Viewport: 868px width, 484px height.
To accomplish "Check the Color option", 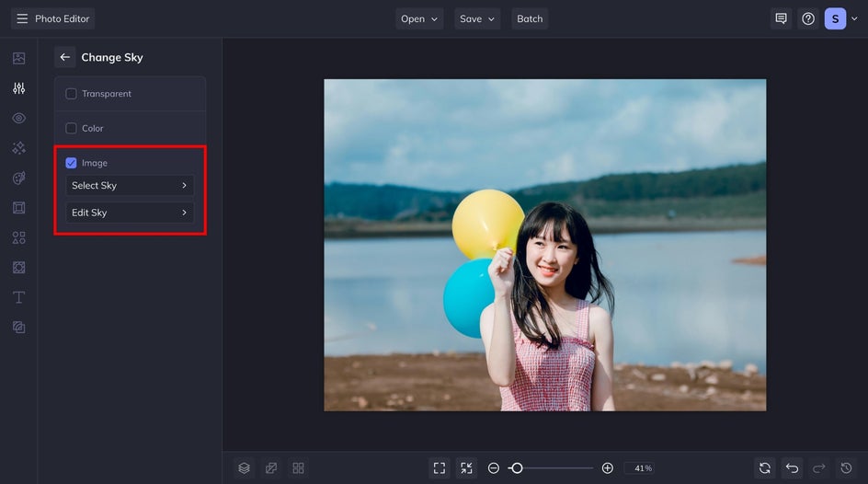I will coord(71,128).
